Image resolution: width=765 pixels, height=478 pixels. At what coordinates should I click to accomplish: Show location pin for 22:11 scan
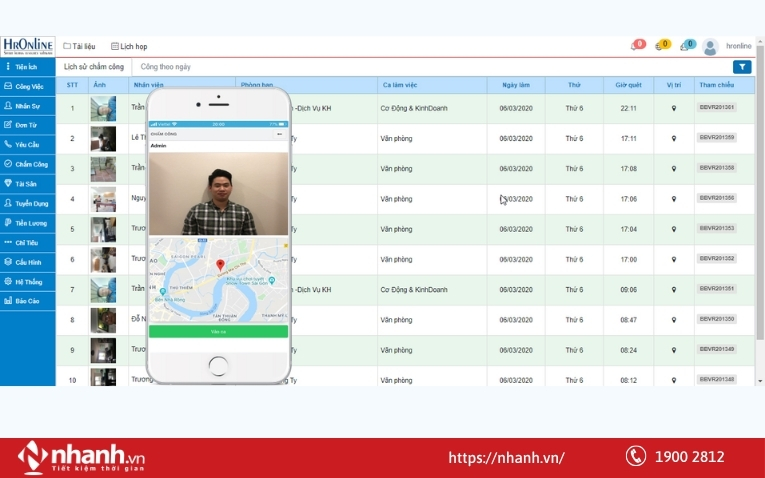coord(673,108)
